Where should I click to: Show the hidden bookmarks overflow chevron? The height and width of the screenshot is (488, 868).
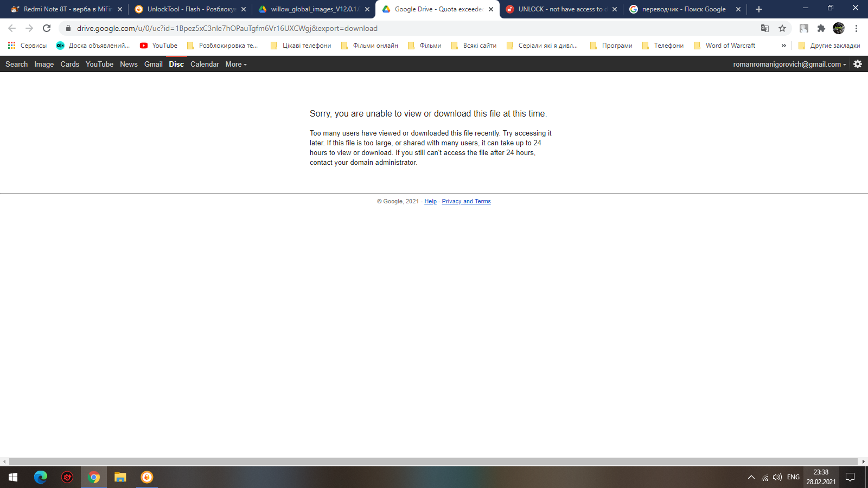tap(783, 46)
